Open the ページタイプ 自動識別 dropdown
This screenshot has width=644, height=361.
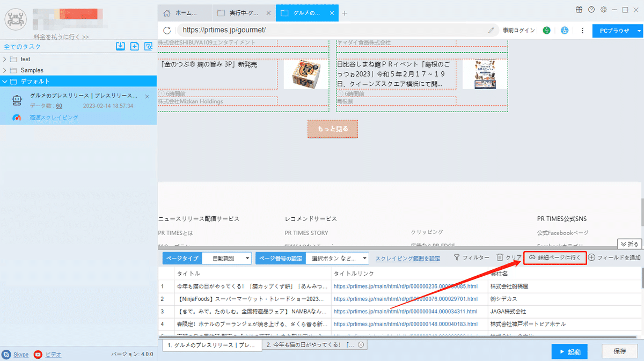point(227,259)
